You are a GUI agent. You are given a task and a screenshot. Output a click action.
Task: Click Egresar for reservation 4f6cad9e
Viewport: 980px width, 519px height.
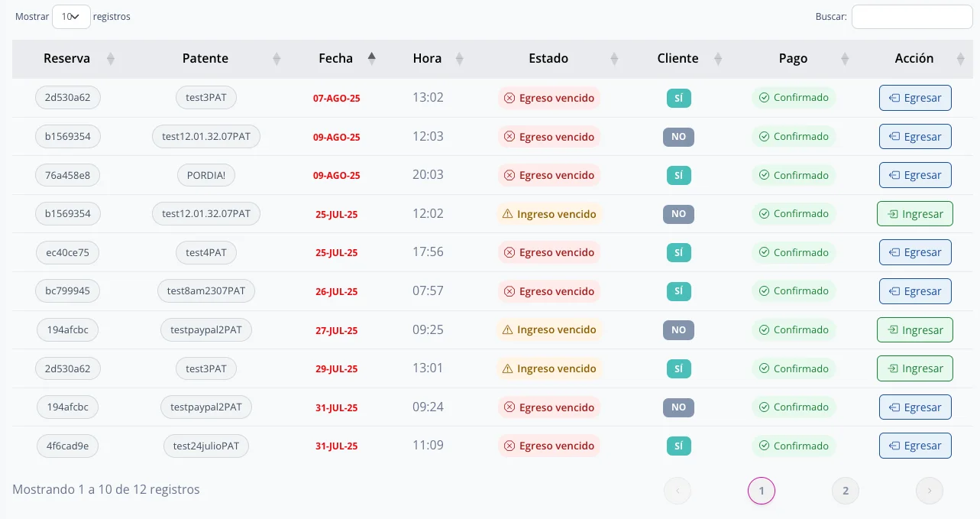point(915,446)
